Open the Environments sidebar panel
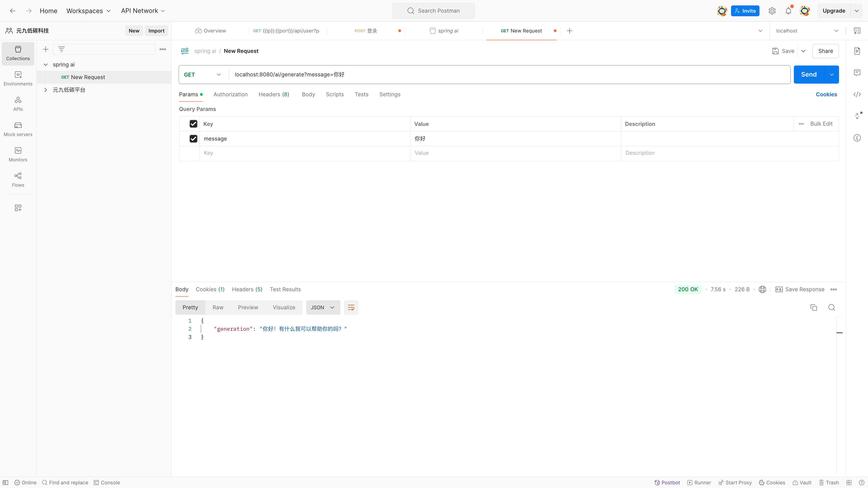Viewport: 868px width, 488px height. tap(18, 78)
